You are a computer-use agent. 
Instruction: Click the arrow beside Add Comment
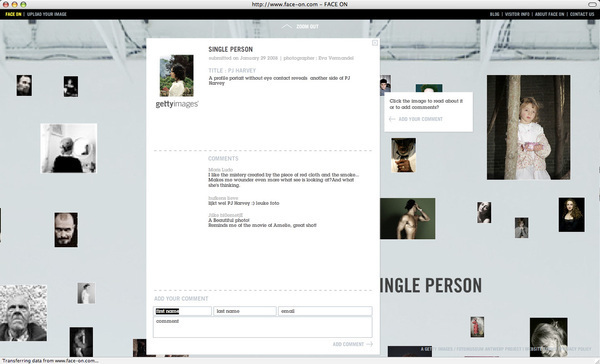(369, 344)
